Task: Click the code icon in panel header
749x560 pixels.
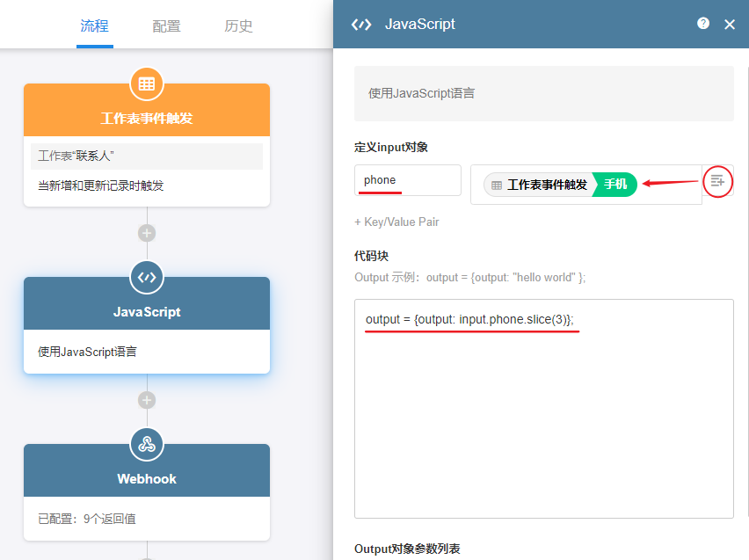Action: tap(361, 25)
